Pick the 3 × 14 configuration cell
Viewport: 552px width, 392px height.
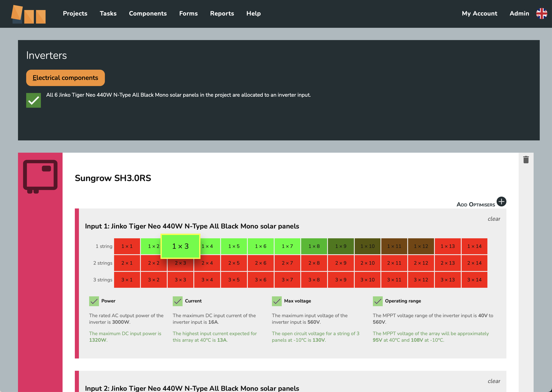(475, 280)
